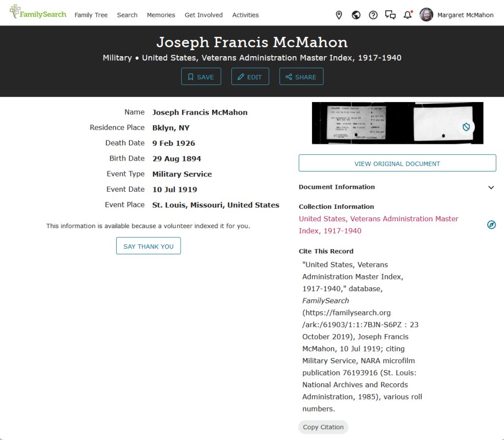The width and height of the screenshot is (504, 440).
Task: Click VIEW ORIGINAL DOCUMENT button
Action: (x=397, y=163)
